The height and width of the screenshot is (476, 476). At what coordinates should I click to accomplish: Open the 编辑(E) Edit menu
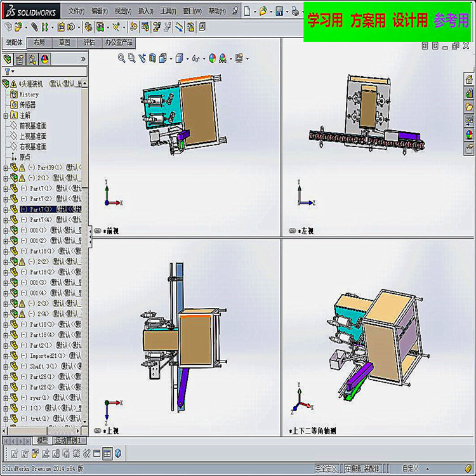tap(100, 11)
